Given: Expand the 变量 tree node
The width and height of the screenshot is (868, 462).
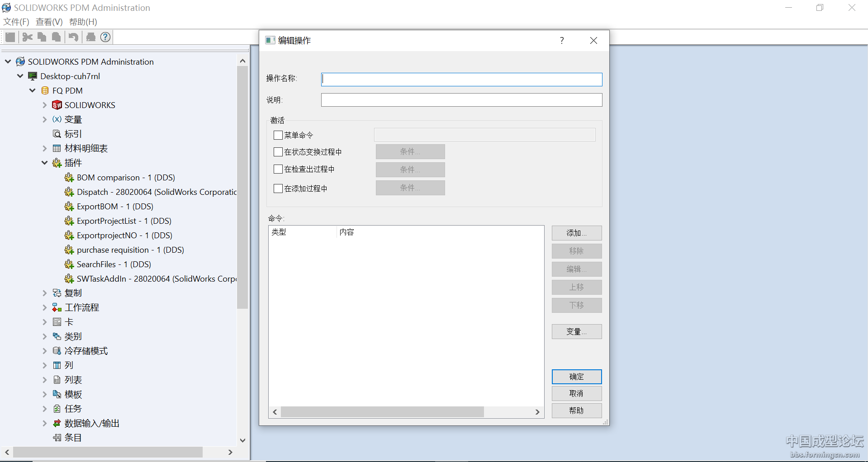Looking at the screenshot, I should click(44, 120).
